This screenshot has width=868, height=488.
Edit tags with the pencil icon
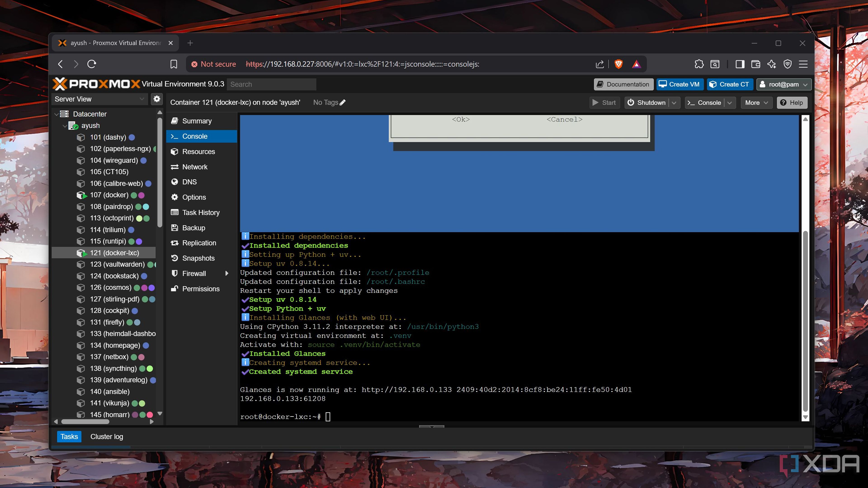point(343,102)
